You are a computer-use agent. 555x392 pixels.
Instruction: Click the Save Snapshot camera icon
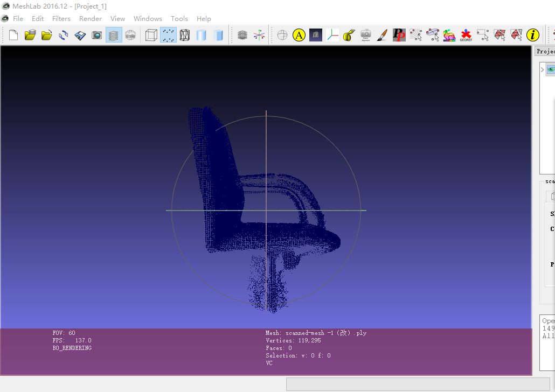point(97,36)
